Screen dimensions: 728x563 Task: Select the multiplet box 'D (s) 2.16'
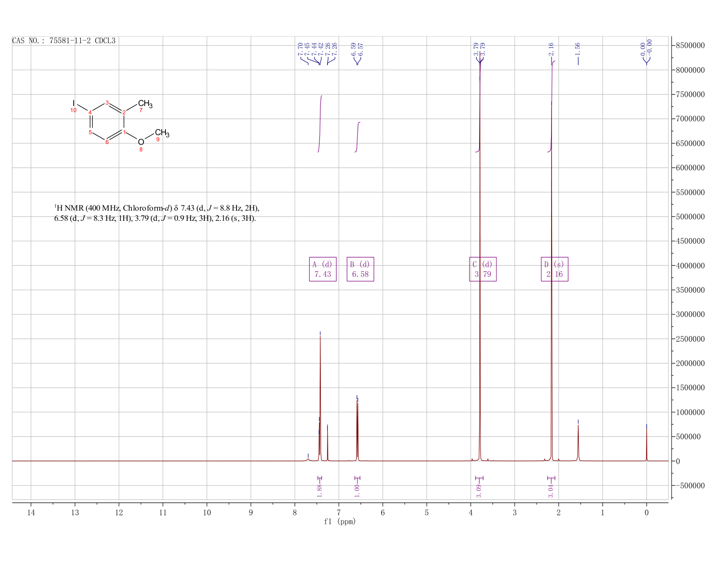coord(555,269)
